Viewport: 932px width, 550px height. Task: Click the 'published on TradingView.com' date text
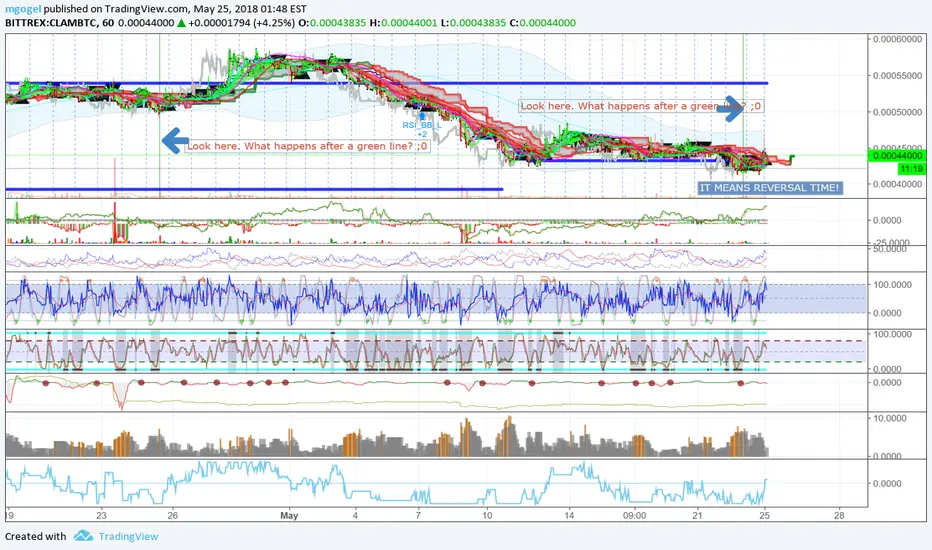[x=175, y=9]
